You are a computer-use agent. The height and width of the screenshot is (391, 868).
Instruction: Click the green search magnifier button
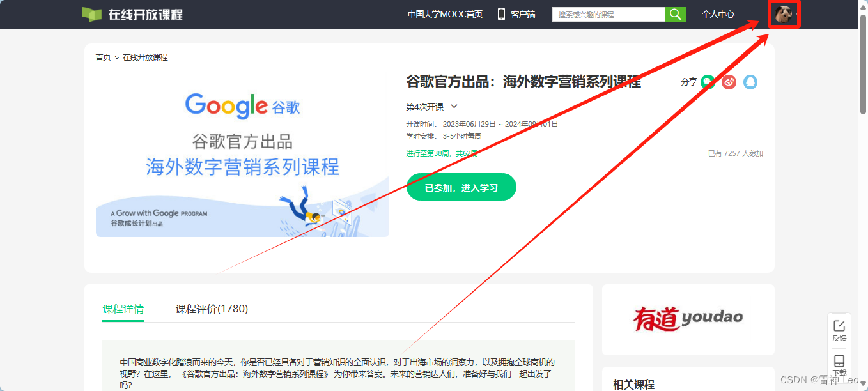675,14
